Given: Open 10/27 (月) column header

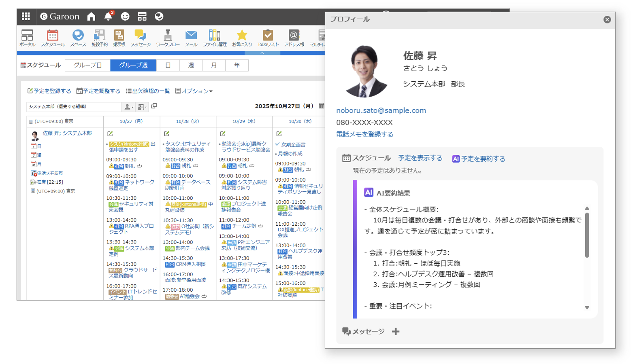Looking at the screenshot, I should 131,121.
